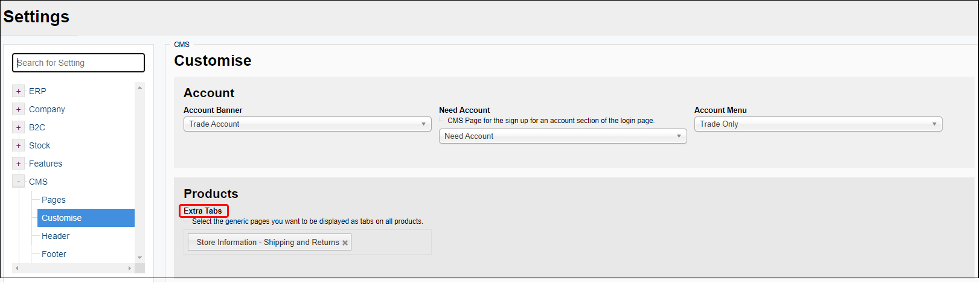Expand the Company plus icon
980x283 pixels.
point(18,109)
